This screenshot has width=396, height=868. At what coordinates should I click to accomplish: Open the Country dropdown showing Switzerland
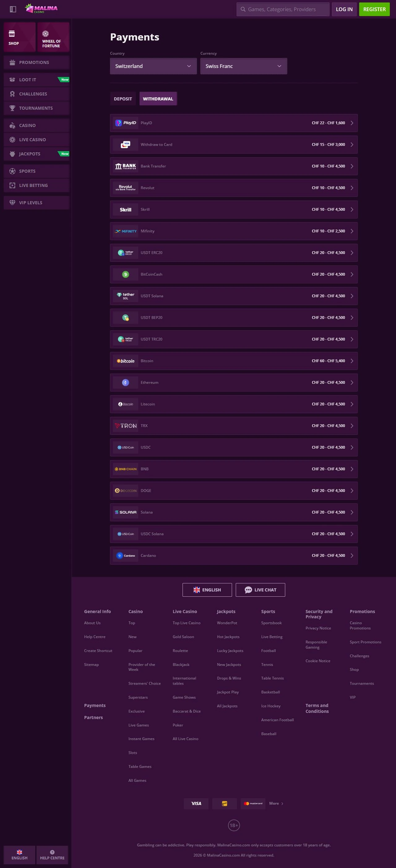click(153, 66)
